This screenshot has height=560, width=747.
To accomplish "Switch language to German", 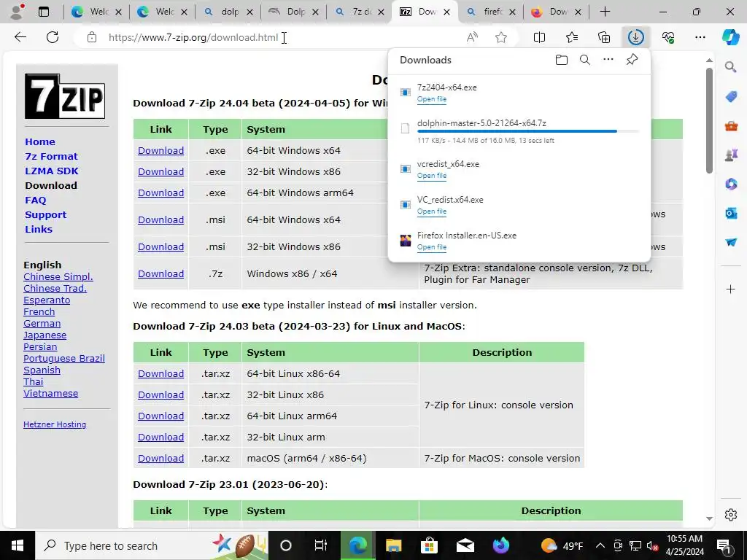I will (x=42, y=323).
